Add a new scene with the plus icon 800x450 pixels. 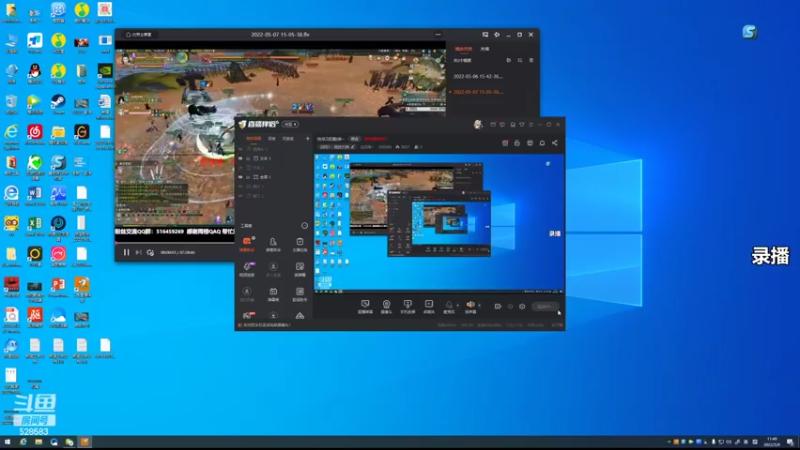(307, 138)
